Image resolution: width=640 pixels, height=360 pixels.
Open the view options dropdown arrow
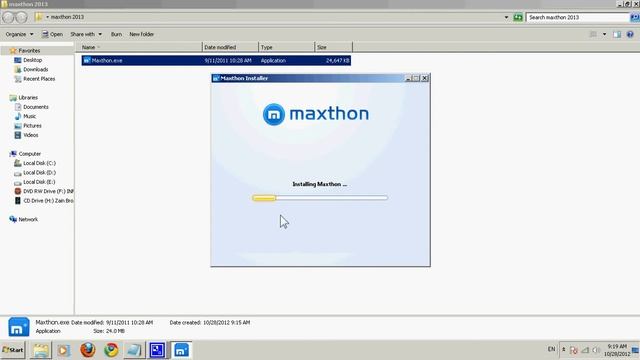click(x=604, y=34)
